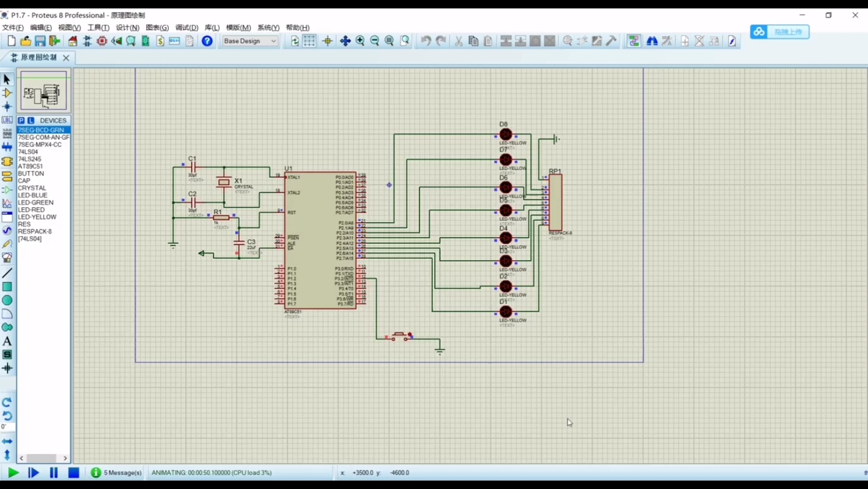Click the devices list horizontal scrollbar
868x489 pixels.
pyautogui.click(x=43, y=458)
